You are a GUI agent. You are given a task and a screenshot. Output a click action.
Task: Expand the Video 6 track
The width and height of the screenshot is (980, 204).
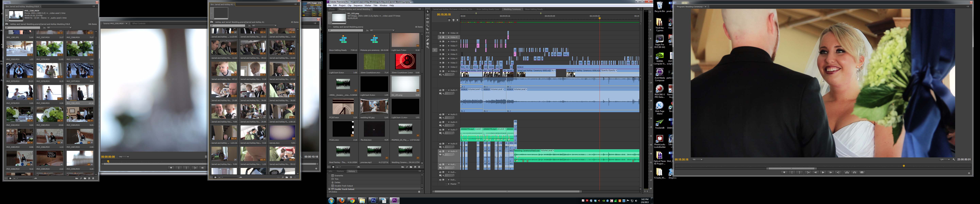point(449,50)
